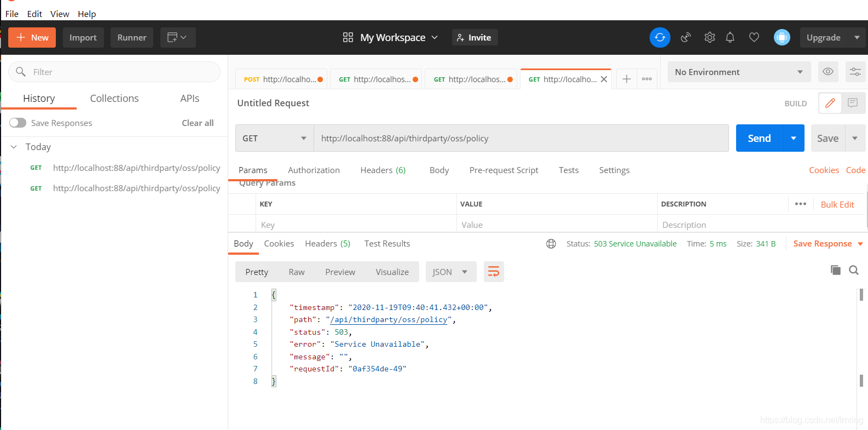Open the Pre-request Script tab
Viewport: 868px width, 430px height.
click(x=504, y=170)
